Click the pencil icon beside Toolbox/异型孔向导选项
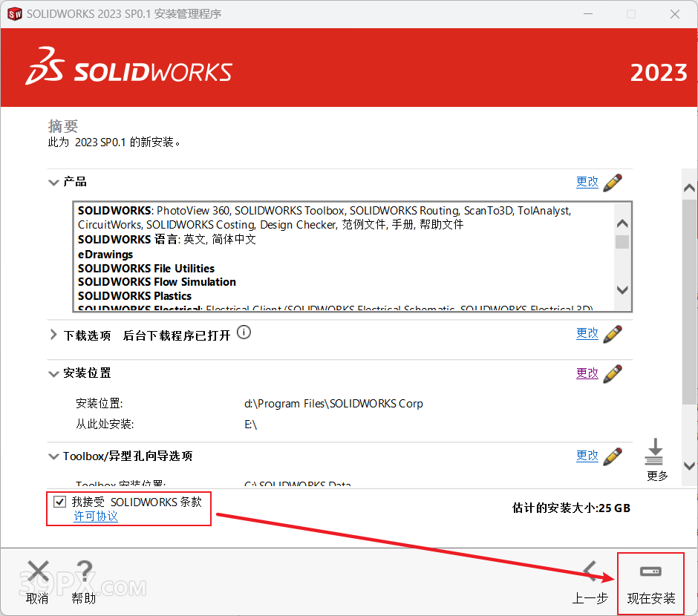This screenshot has width=698, height=616. coord(613,456)
